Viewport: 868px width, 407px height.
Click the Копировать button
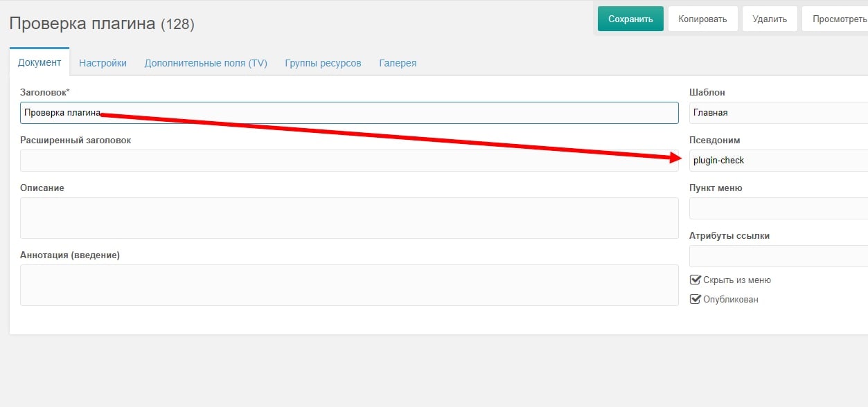[x=702, y=19]
